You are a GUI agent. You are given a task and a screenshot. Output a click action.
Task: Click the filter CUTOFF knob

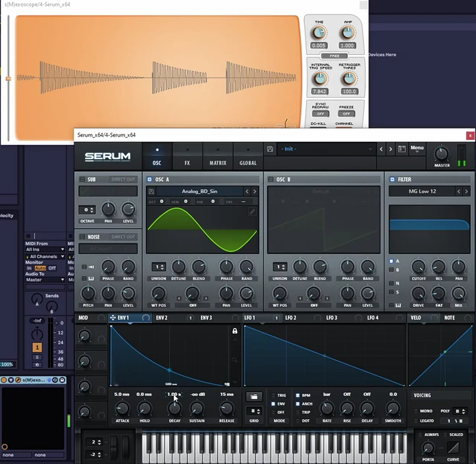click(x=418, y=267)
